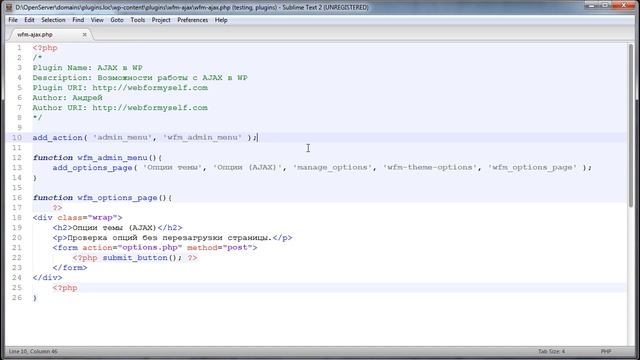Click wfm_options_page function name on line 16
This screenshot has height=360, width=640.
[x=117, y=198]
